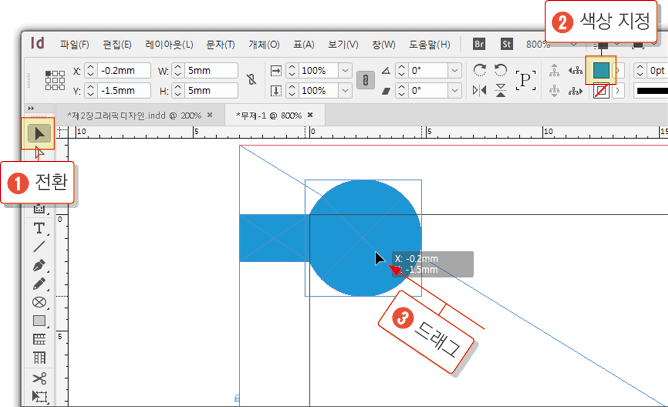The height and width of the screenshot is (407, 668).
Task: Open the 창(W) menu
Action: tap(383, 44)
